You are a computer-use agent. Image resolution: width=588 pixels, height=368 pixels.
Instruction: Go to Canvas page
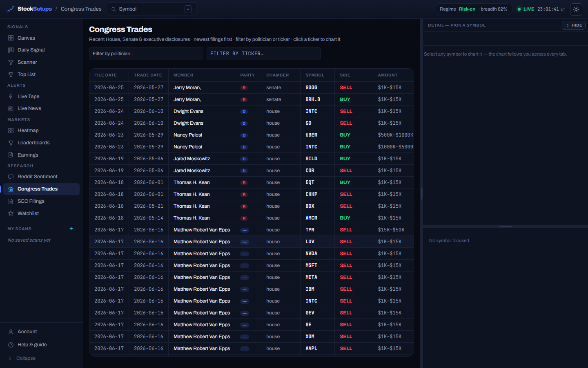click(x=41, y=38)
